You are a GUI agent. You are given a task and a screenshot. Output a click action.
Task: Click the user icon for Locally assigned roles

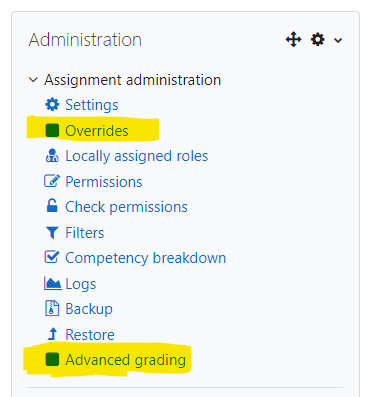52,156
